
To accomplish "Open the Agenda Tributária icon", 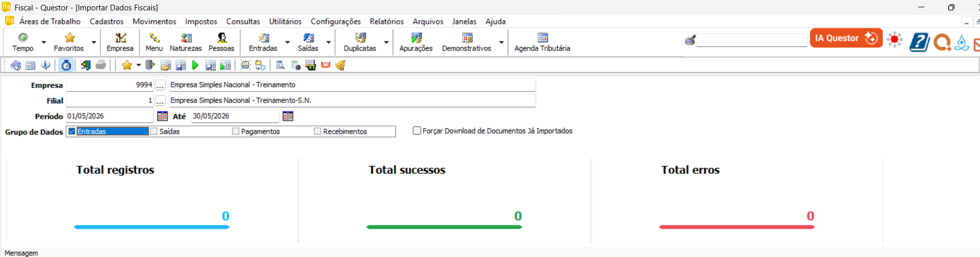I will pyautogui.click(x=543, y=42).
